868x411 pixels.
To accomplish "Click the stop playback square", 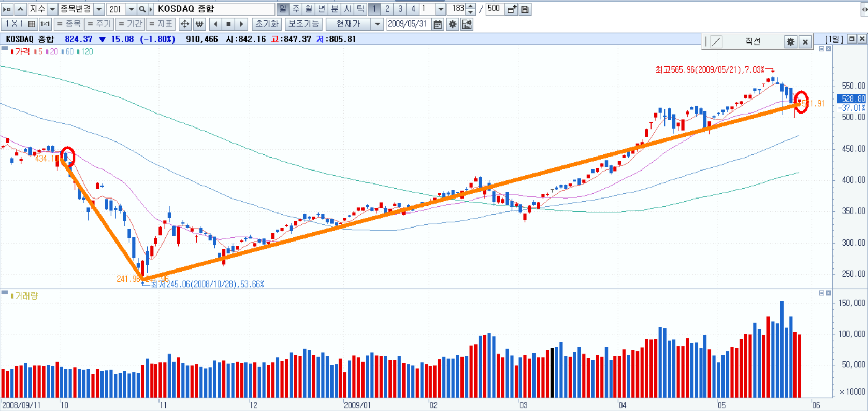I will point(228,24).
